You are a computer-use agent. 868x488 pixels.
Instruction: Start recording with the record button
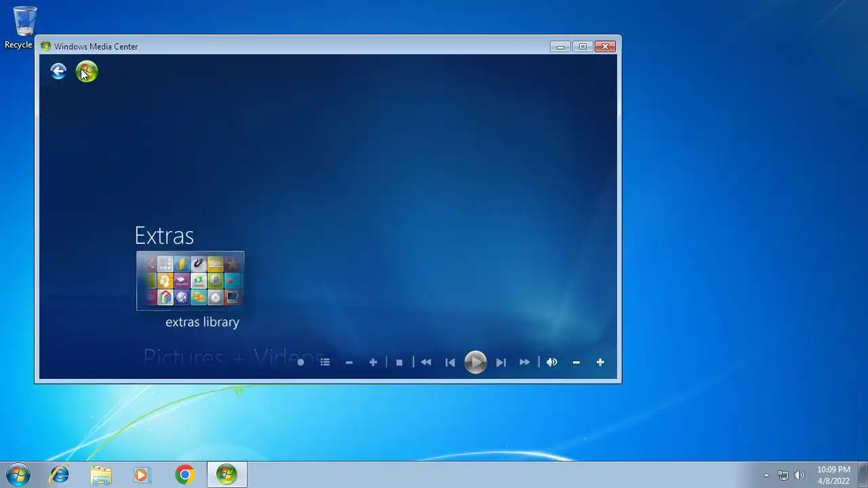pos(300,363)
